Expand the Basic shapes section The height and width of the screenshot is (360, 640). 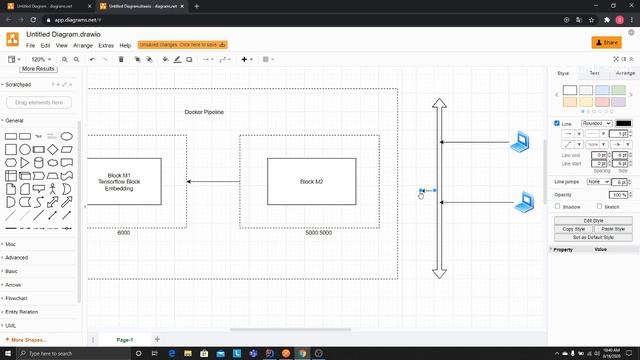(10, 271)
